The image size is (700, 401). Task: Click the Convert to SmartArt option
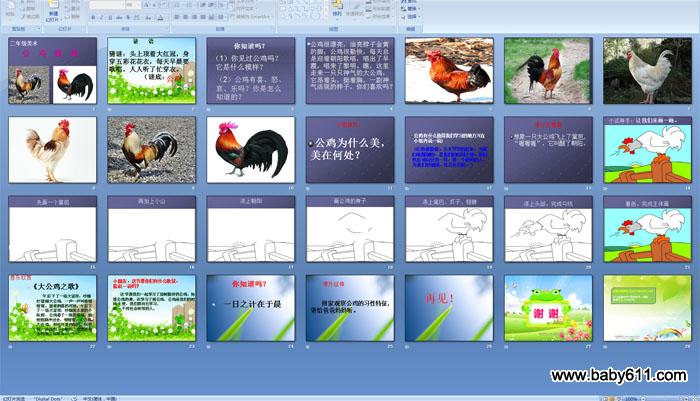click(x=250, y=17)
